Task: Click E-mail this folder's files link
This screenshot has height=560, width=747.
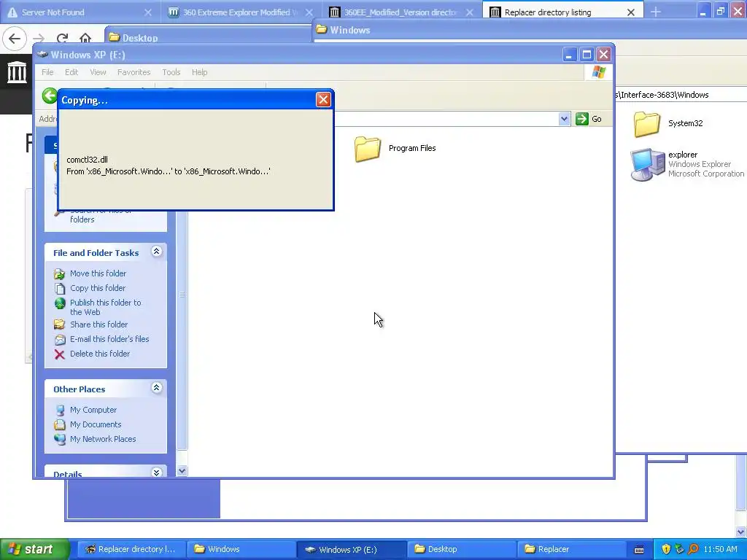Action: [x=109, y=339]
